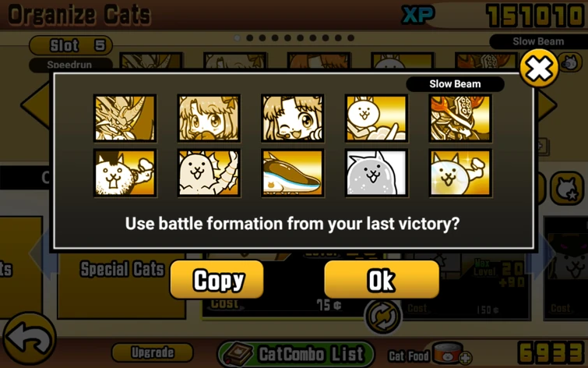The height and width of the screenshot is (368, 588).
Task: Click the Slot 5 selector
Action: pyautogui.click(x=71, y=45)
